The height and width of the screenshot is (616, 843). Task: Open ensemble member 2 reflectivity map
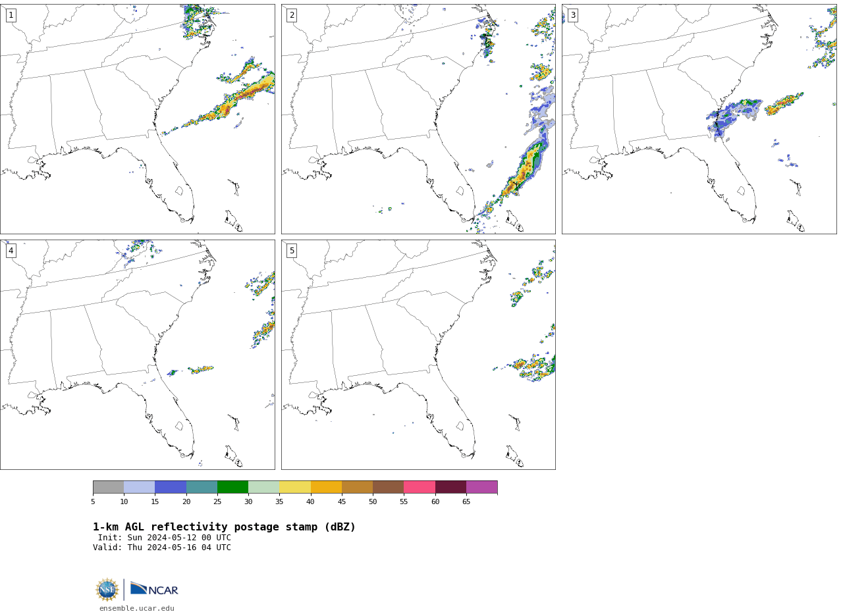pyautogui.click(x=418, y=119)
